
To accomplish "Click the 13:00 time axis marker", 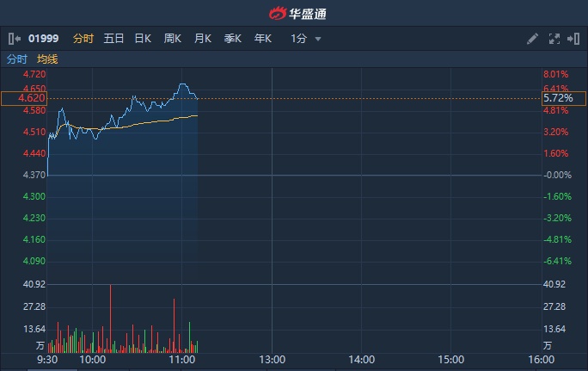I will coord(273,359).
